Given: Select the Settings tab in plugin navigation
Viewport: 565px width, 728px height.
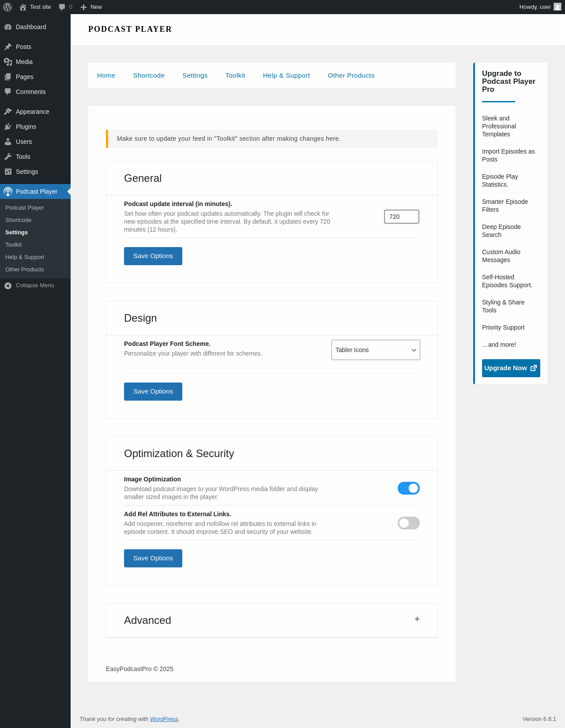Looking at the screenshot, I should click(195, 75).
